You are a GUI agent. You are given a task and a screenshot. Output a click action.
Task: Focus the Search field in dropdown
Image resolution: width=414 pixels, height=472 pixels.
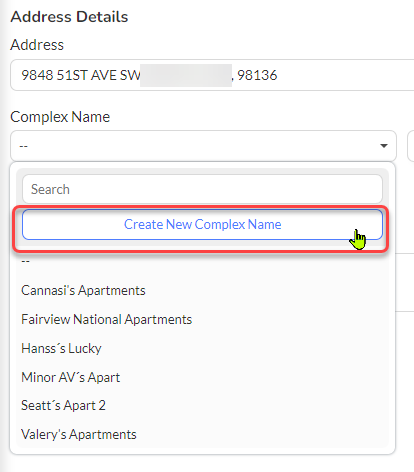click(202, 189)
